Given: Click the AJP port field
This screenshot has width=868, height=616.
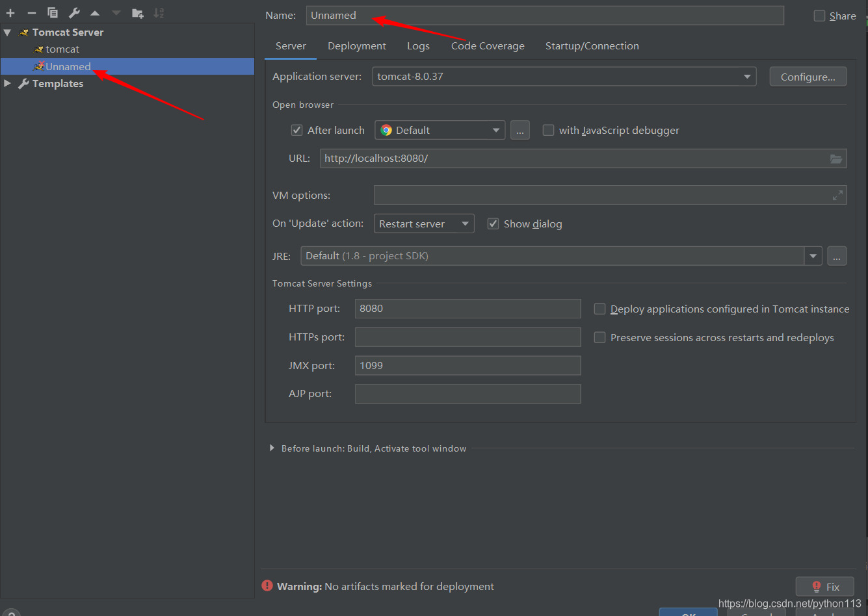Looking at the screenshot, I should tap(467, 394).
